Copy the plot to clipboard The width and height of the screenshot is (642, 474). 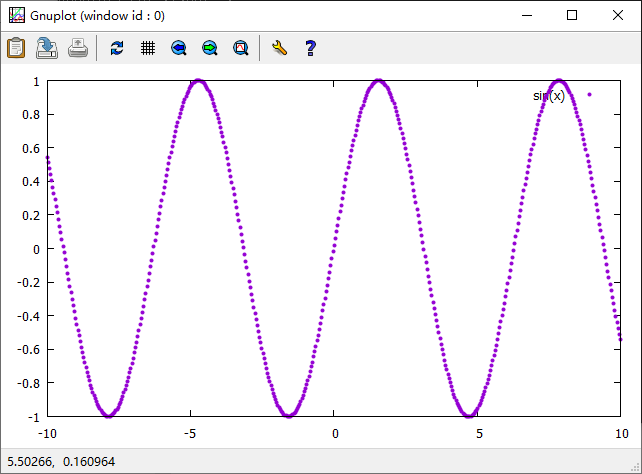[x=16, y=48]
